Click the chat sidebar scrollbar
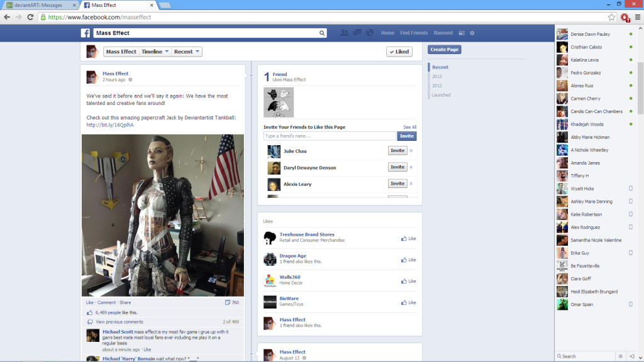This screenshot has height=362, width=644. [640, 88]
